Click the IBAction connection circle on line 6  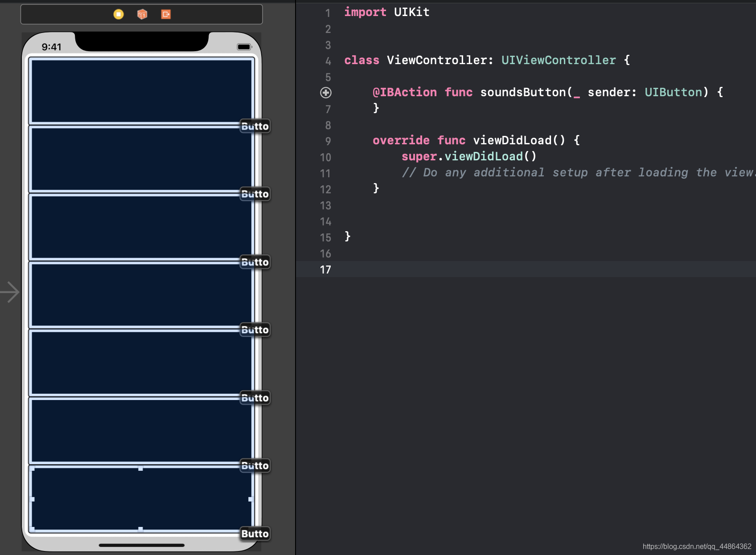326,93
